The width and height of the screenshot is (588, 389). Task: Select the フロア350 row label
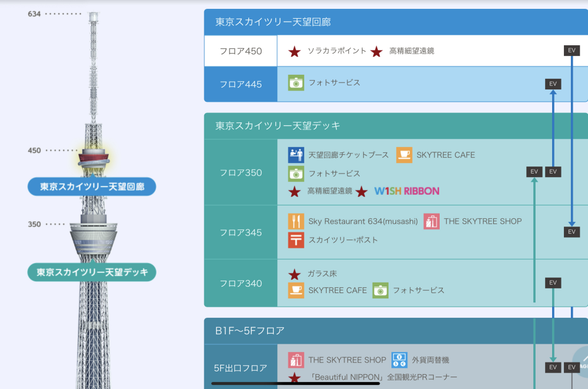click(x=241, y=172)
